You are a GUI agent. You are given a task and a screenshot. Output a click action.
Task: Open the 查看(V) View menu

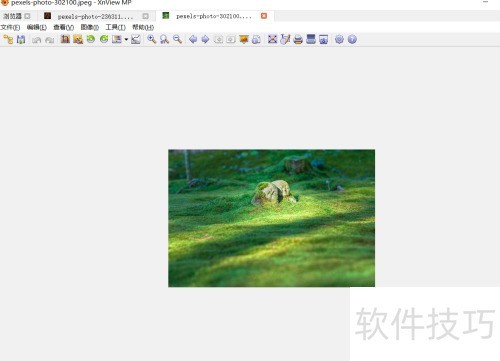point(63,27)
